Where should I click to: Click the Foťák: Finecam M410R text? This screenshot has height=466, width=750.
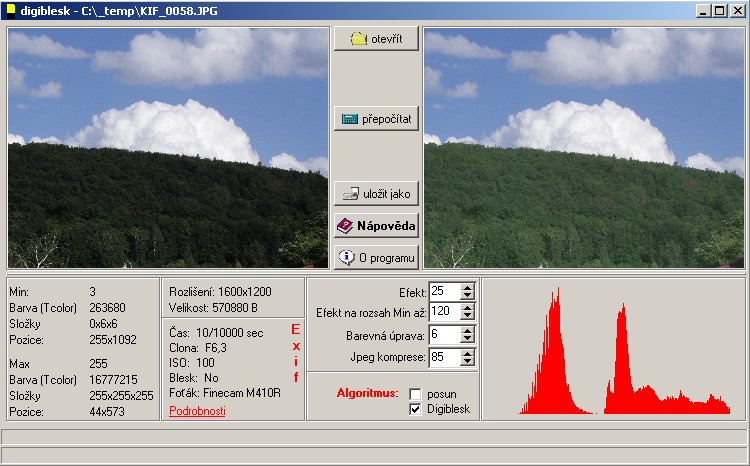tap(225, 393)
